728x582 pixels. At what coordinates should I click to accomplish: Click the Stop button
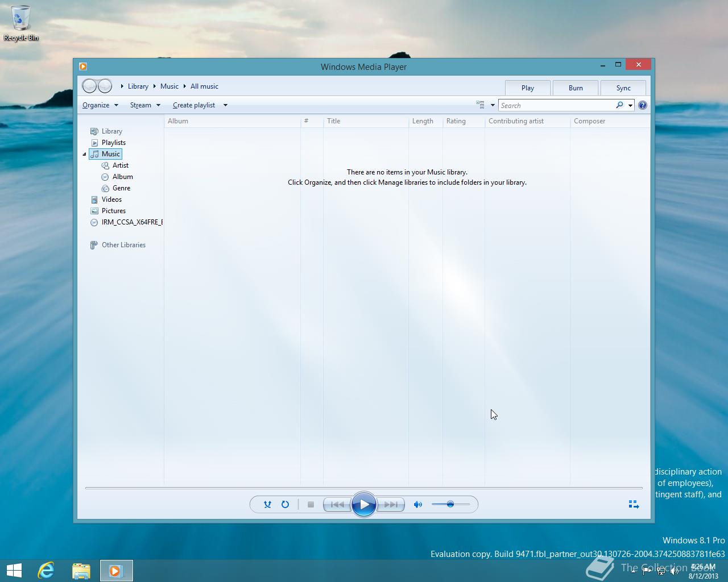coord(311,504)
